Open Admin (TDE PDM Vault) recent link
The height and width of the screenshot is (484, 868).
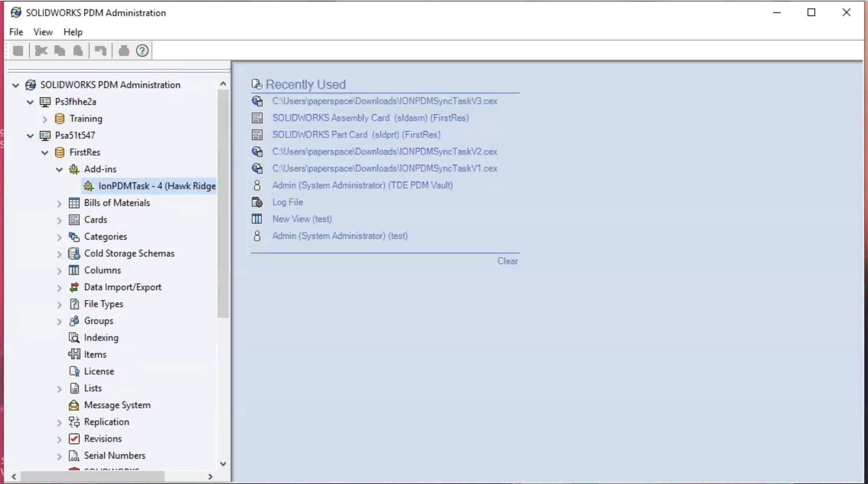pyautogui.click(x=362, y=185)
